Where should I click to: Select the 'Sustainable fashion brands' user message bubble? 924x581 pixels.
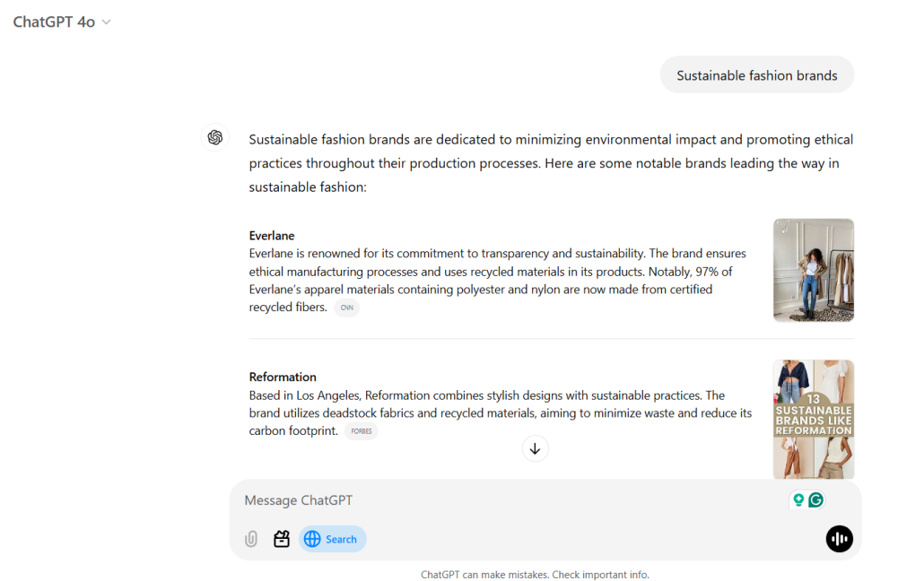coord(756,75)
